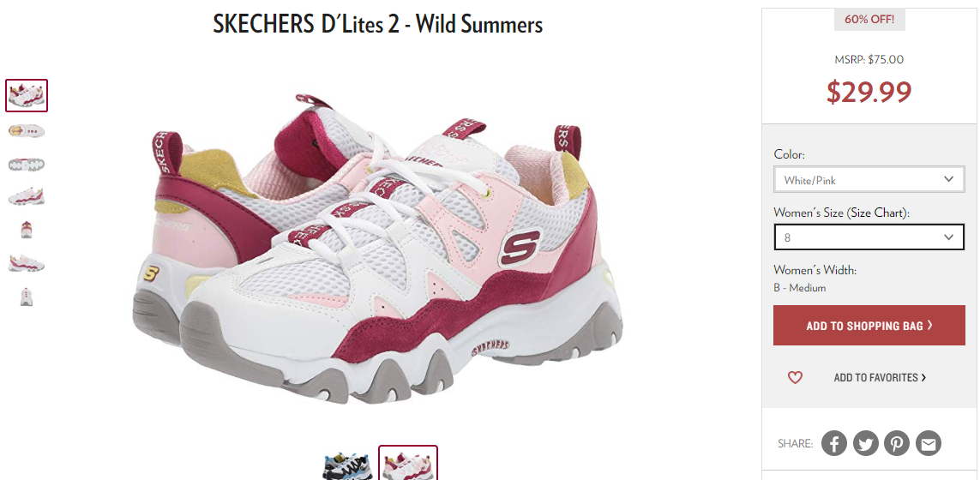Open the Size Chart link

[x=877, y=213]
